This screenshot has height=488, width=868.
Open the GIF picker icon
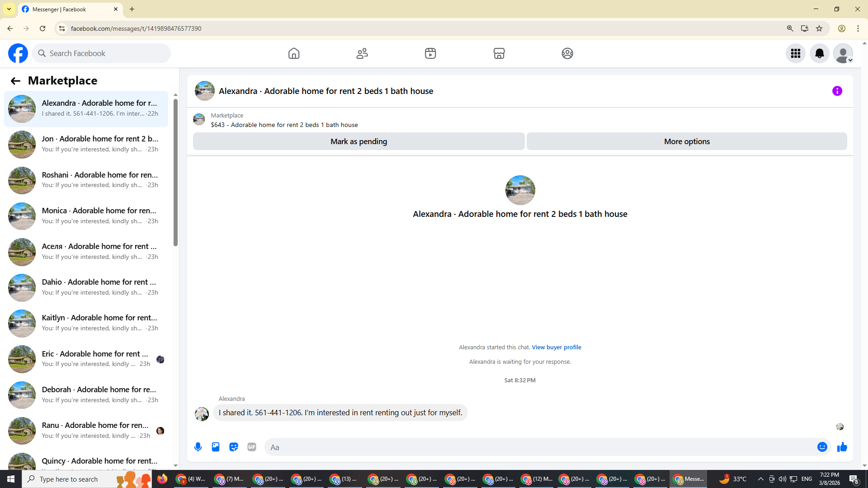point(252,447)
